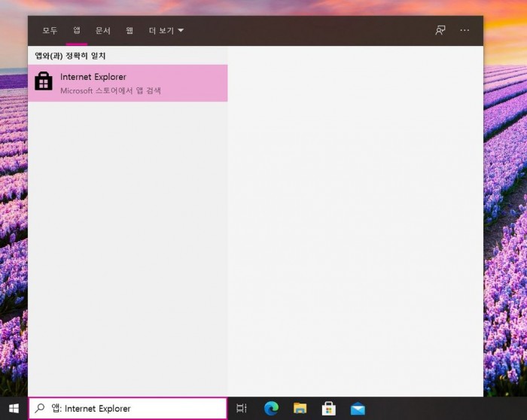Switch to the 모두 tab
Screen dimensions: 527x420
click(x=50, y=31)
